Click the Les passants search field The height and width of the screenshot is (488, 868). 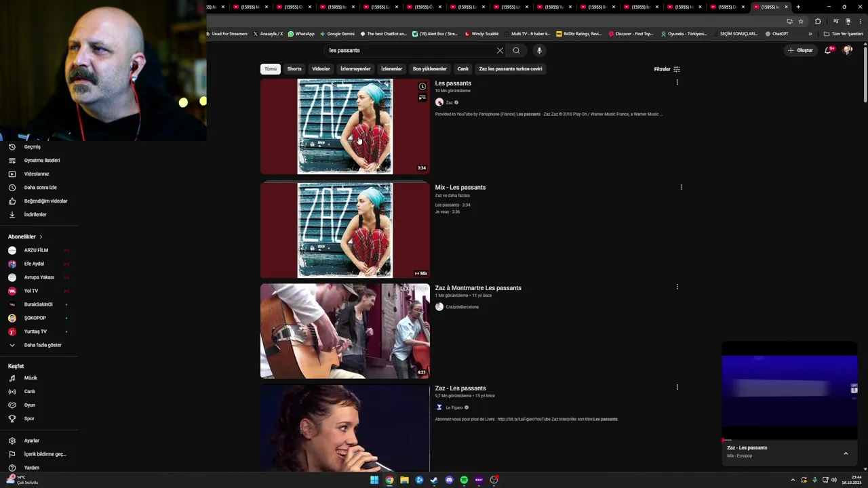pos(410,50)
